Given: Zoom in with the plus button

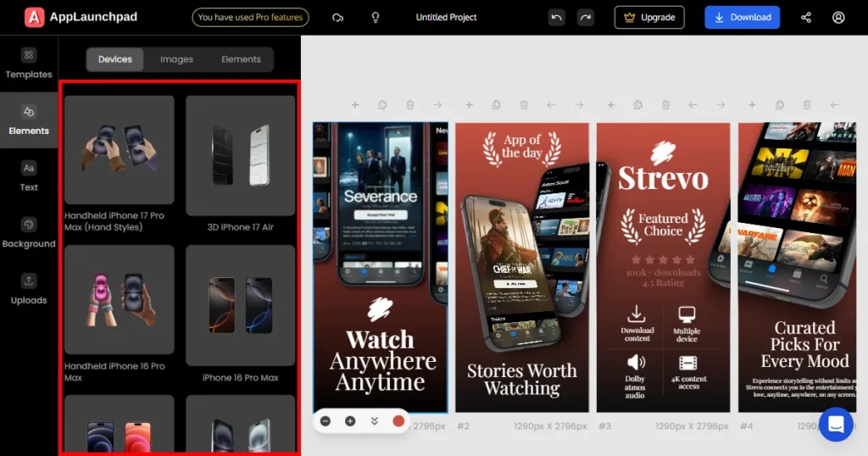Looking at the screenshot, I should pos(350,420).
